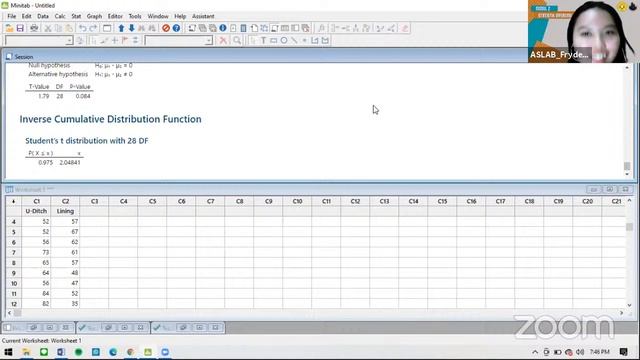Select column header C2
Viewport: 640px width, 360px height.
65,201
